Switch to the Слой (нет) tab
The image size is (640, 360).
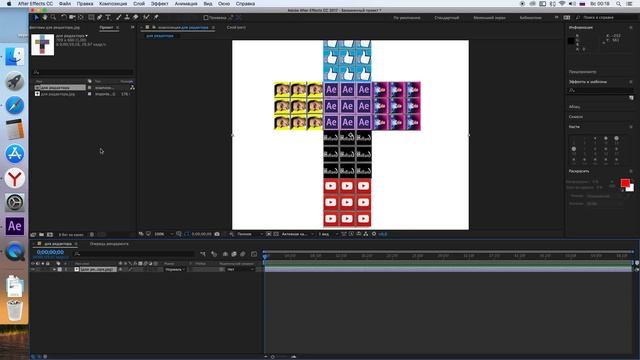pos(236,27)
